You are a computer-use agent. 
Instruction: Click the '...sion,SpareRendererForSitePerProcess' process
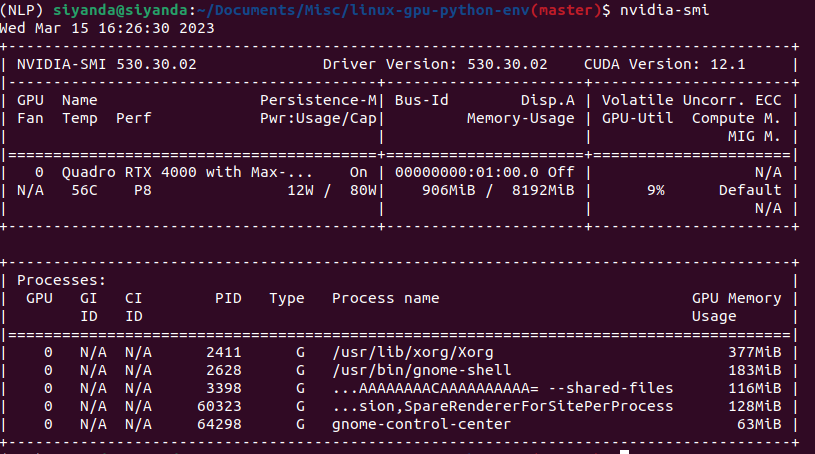click(x=503, y=406)
